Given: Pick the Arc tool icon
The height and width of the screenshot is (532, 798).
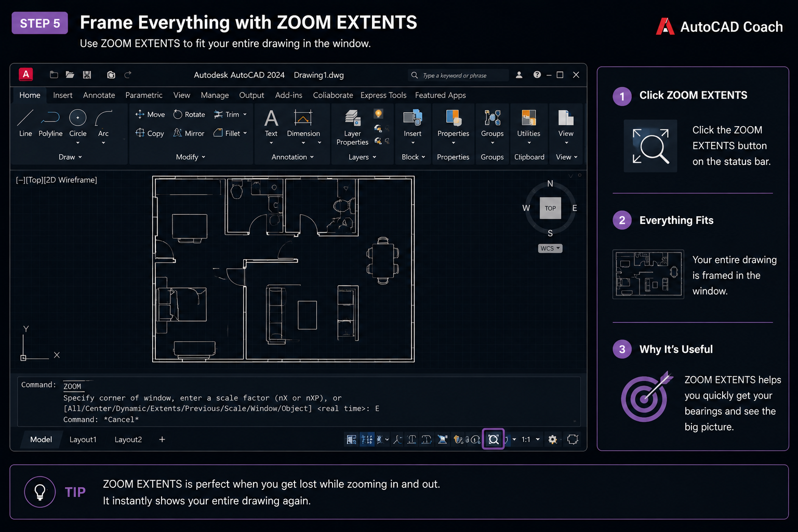Looking at the screenshot, I should (x=103, y=118).
